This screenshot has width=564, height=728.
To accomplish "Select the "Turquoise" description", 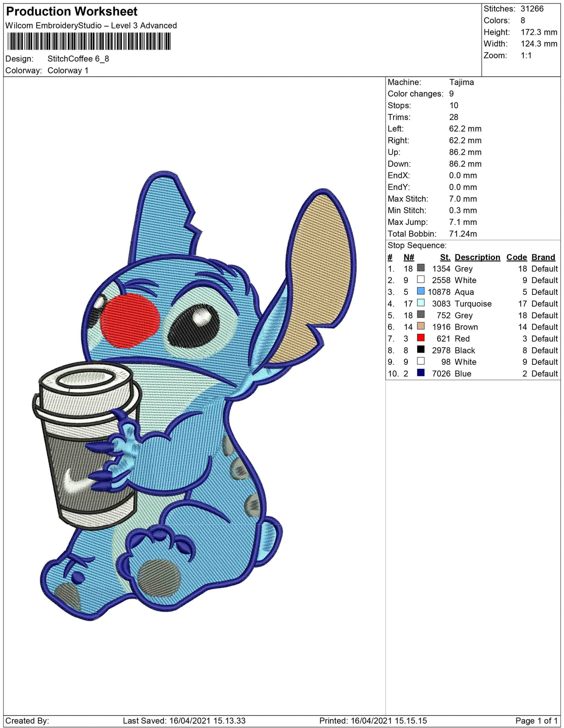I will 473,304.
